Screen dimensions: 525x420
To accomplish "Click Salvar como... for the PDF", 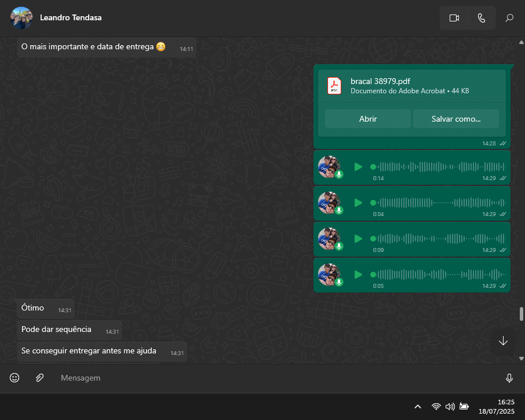I will [x=455, y=119].
